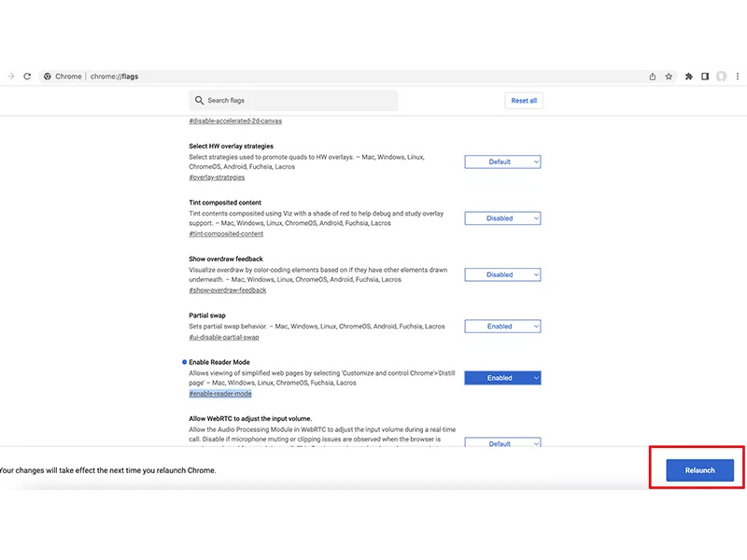
Task: Click the #show-overdraw-feedback link
Action: pyautogui.click(x=228, y=290)
